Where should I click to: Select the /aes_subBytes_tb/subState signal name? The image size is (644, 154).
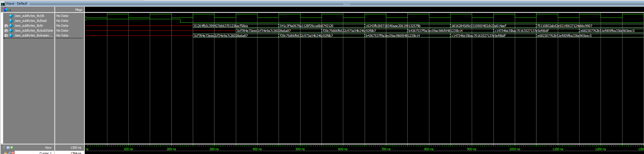34,31
